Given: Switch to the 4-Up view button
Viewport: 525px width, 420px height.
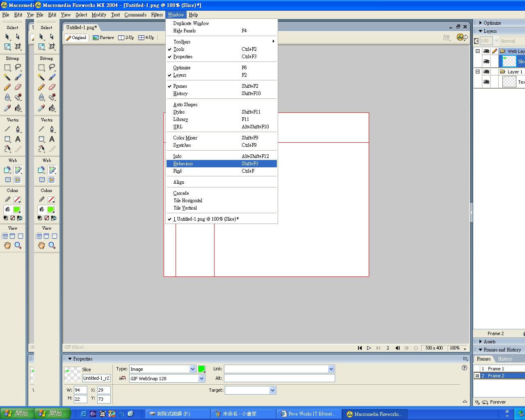Looking at the screenshot, I should (x=146, y=37).
